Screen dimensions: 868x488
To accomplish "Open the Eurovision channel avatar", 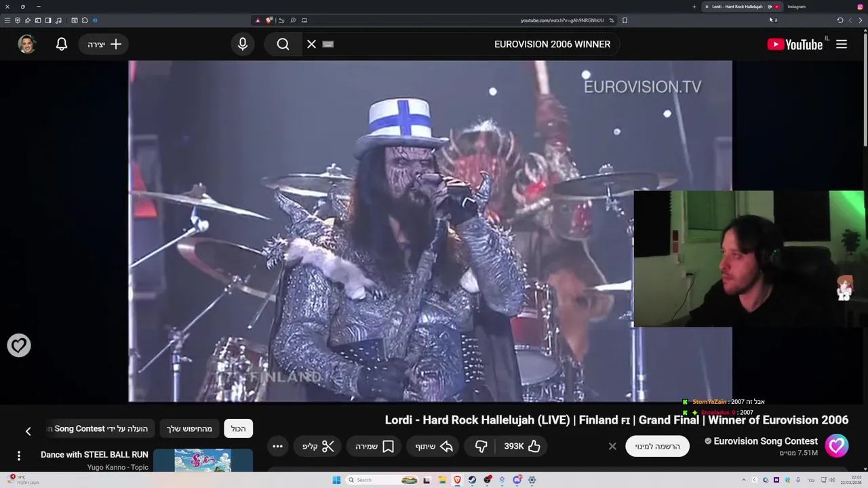I will click(837, 446).
